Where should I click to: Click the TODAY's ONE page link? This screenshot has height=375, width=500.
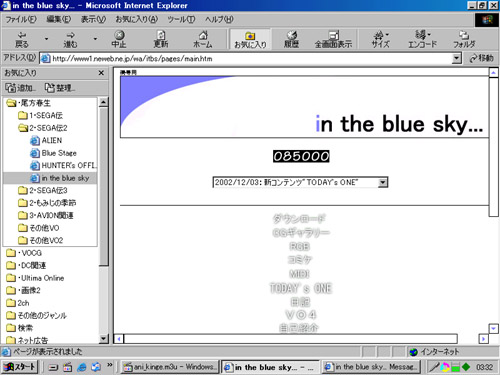click(301, 288)
